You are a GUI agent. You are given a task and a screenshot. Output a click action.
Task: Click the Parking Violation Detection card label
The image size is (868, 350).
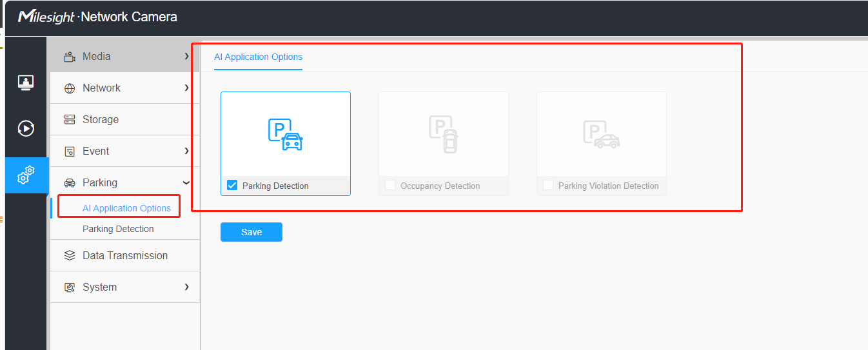pyautogui.click(x=608, y=186)
